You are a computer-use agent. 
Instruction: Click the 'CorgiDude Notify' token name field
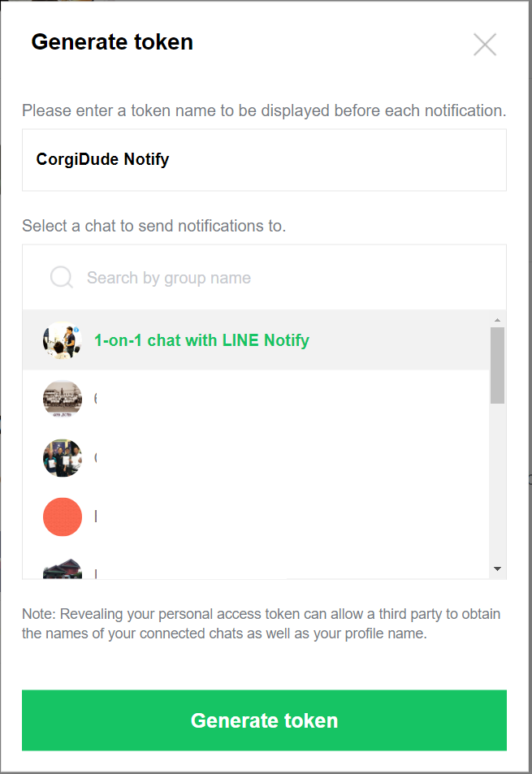264,160
